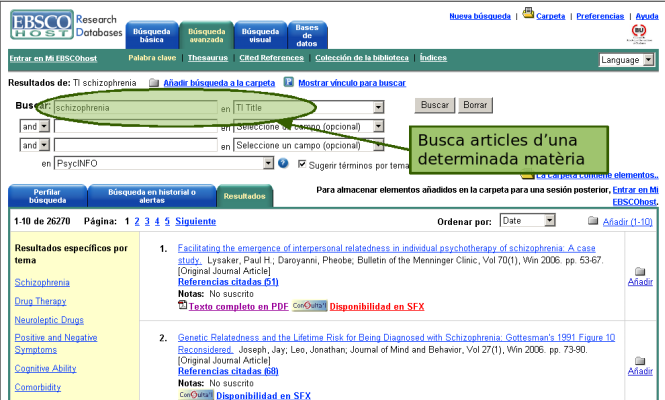Narrow results by Cognitive Ability topic
Screen dimensions: 665x400
[45, 369]
